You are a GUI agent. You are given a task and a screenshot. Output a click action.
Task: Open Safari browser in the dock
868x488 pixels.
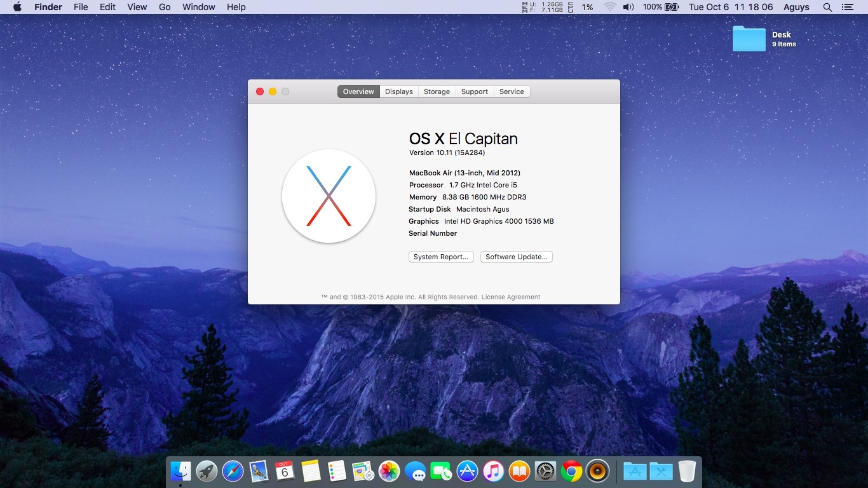233,471
